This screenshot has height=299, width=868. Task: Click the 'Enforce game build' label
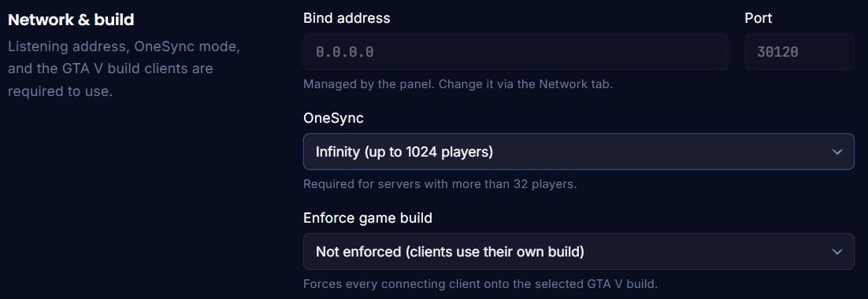368,218
